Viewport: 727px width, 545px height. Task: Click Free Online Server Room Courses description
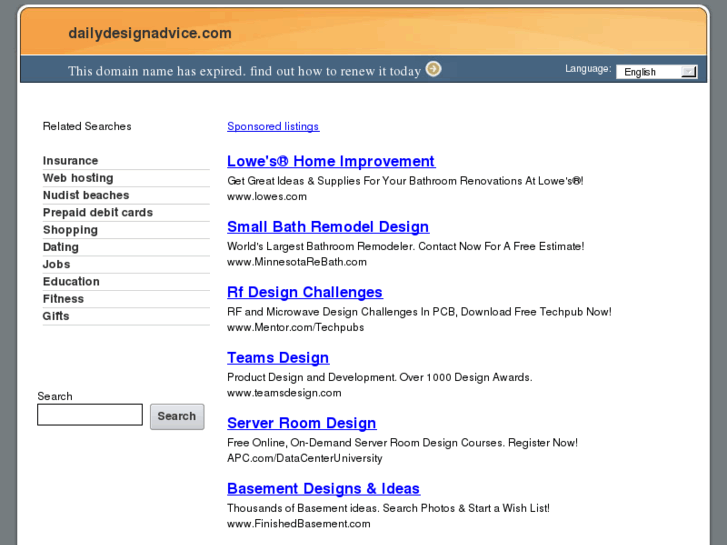[x=402, y=442]
